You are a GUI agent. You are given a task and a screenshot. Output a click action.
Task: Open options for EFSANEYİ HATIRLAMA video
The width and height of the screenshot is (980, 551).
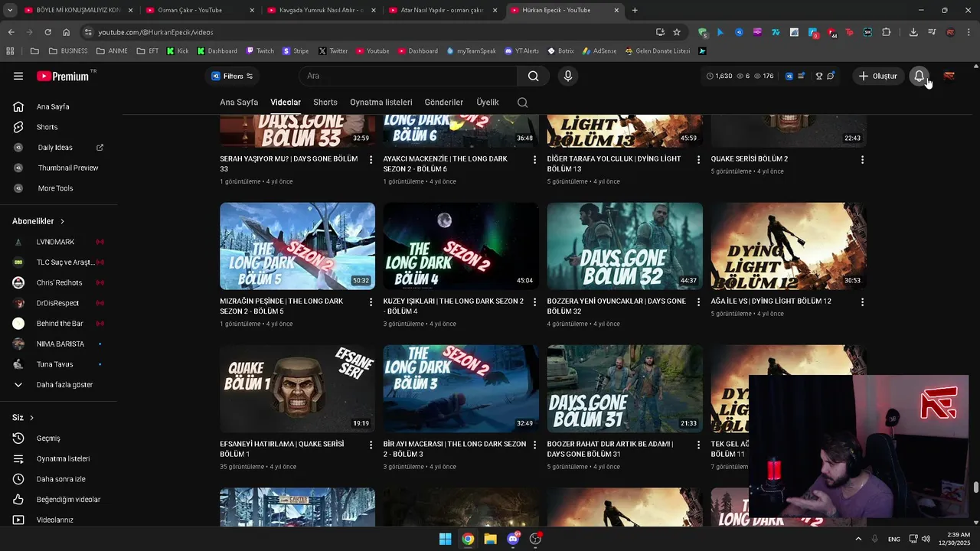pos(371,445)
